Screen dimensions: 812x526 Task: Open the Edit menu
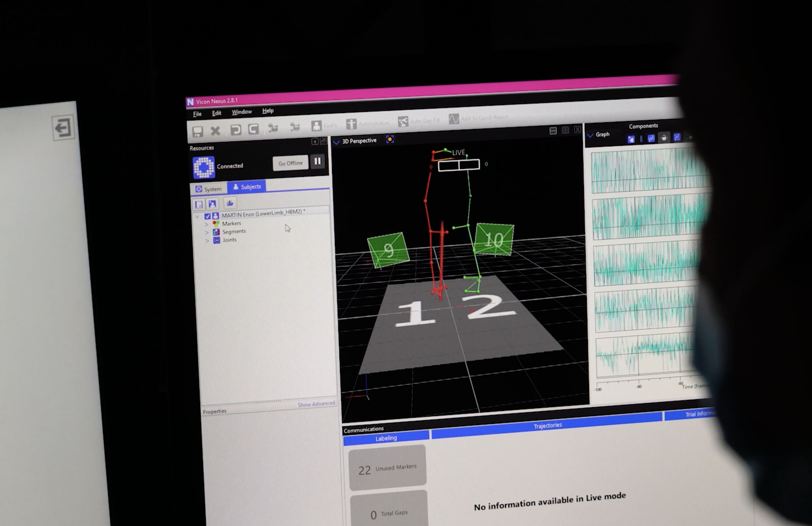pyautogui.click(x=217, y=113)
